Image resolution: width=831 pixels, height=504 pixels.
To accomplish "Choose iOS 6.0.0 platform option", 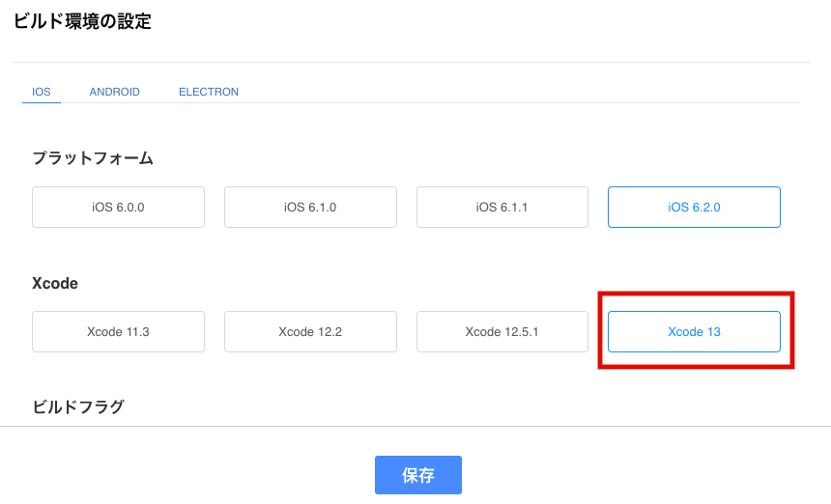I will (x=118, y=207).
